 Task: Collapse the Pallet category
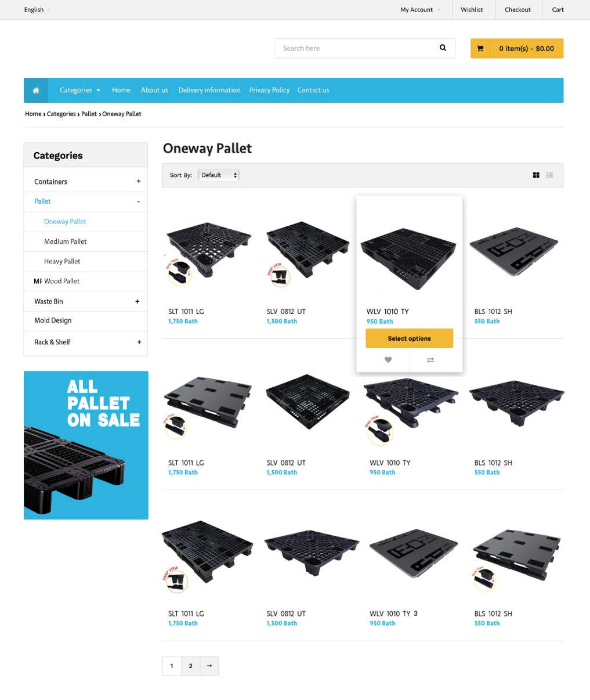[138, 201]
